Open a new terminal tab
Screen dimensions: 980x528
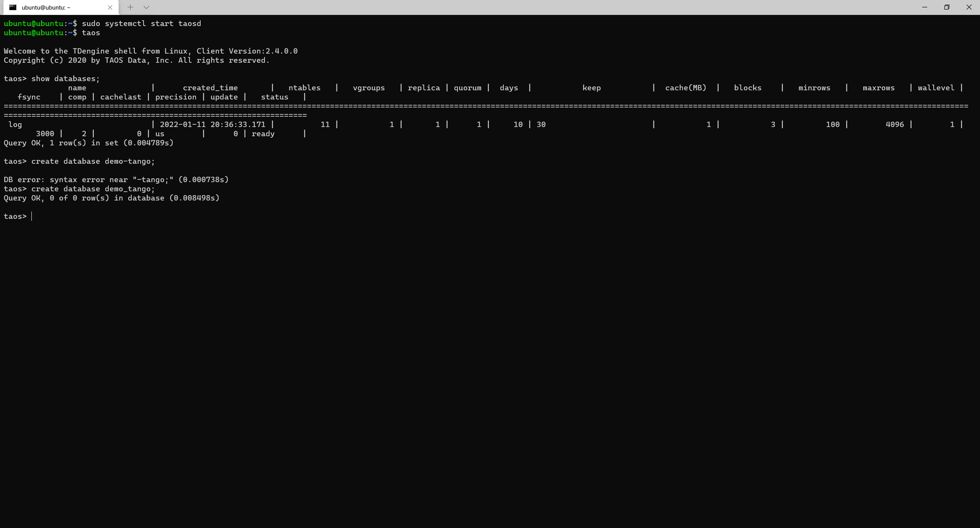pyautogui.click(x=130, y=7)
